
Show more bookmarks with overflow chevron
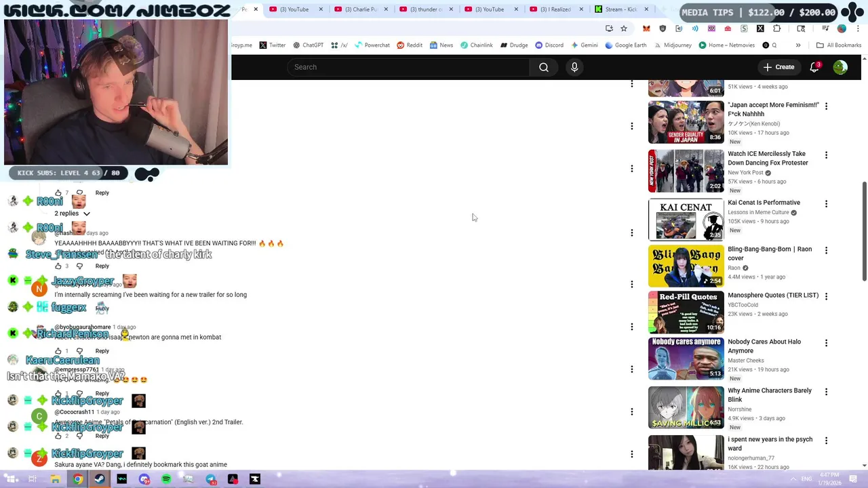pyautogui.click(x=798, y=45)
